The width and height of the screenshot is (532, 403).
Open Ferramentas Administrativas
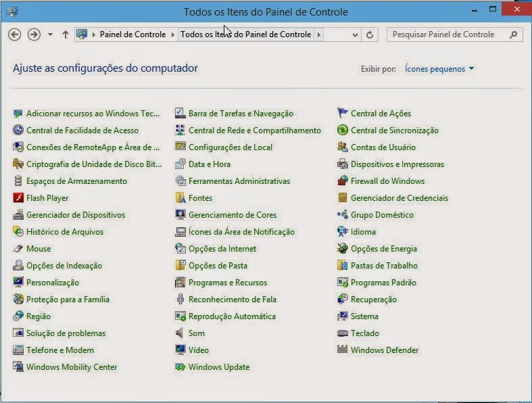pyautogui.click(x=239, y=181)
